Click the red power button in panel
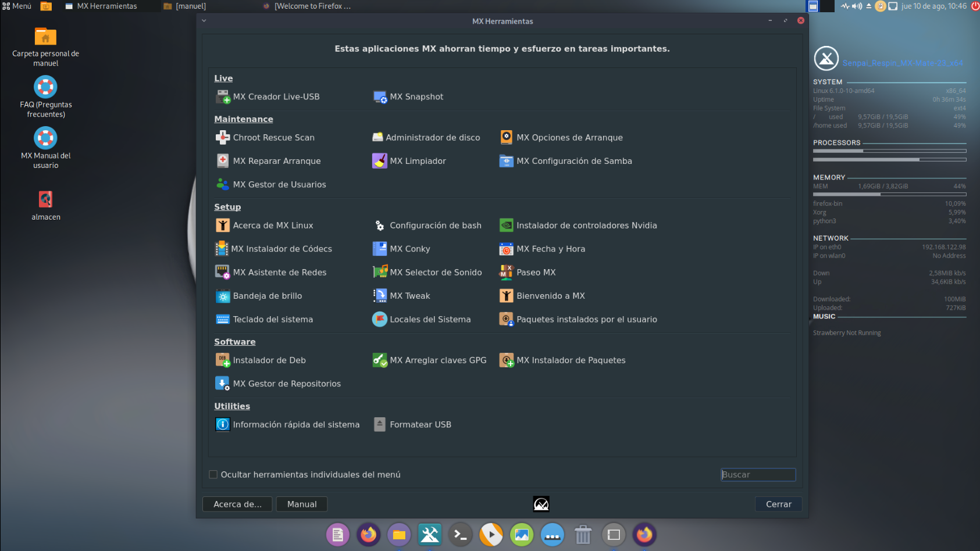980x551 pixels. 975,6
